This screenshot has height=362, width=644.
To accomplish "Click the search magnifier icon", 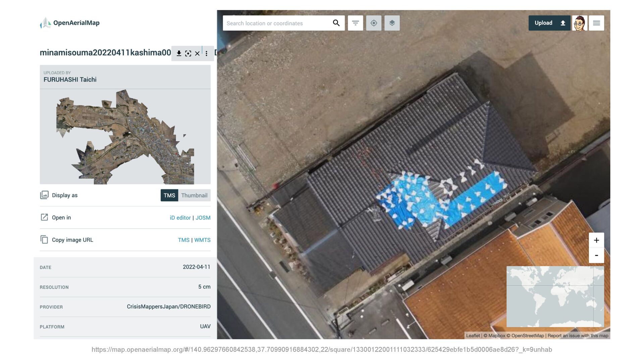I will [336, 23].
